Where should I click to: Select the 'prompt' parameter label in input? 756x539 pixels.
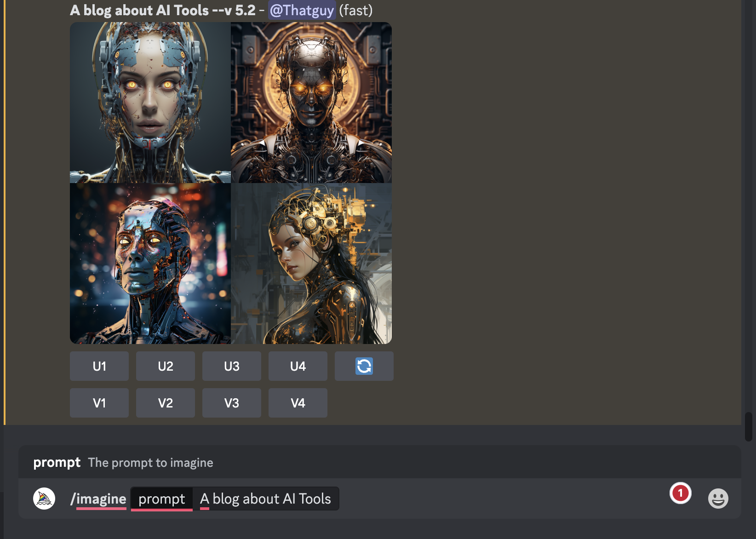point(162,499)
